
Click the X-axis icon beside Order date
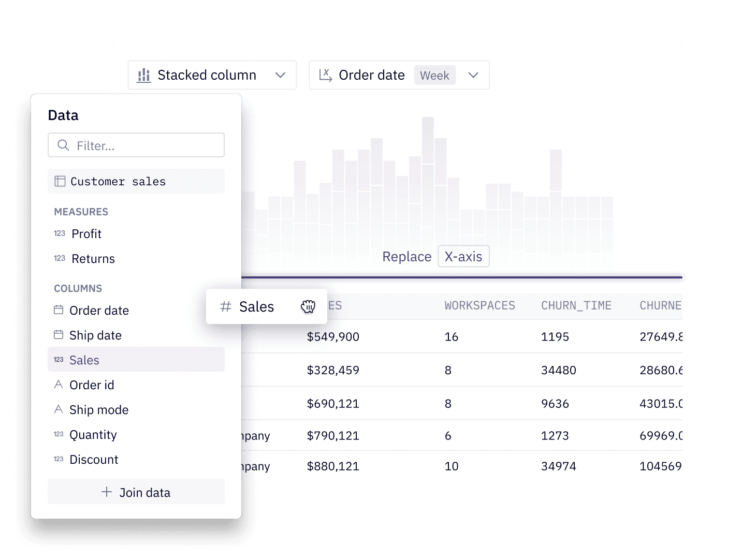(325, 76)
